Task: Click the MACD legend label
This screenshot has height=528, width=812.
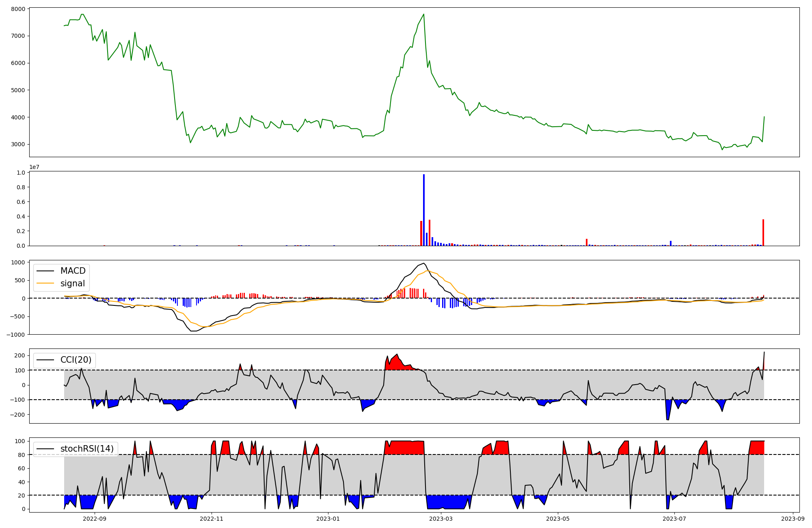Action: point(73,271)
